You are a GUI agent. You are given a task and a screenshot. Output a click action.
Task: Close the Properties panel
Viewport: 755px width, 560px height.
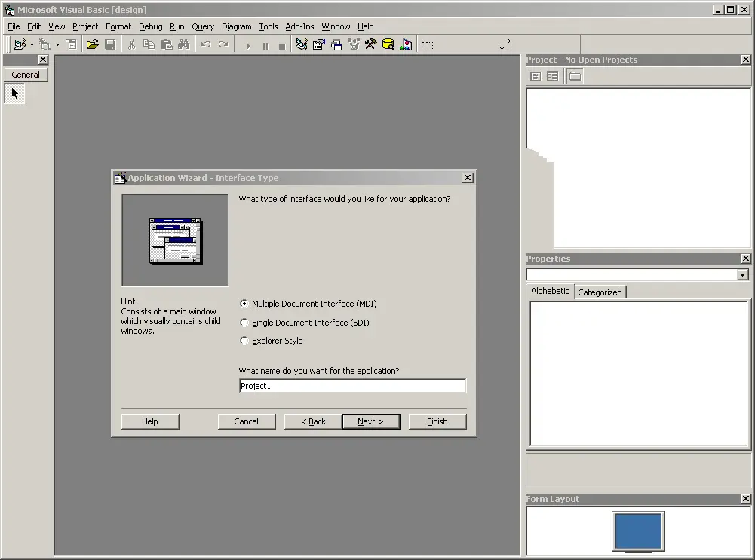pos(746,259)
